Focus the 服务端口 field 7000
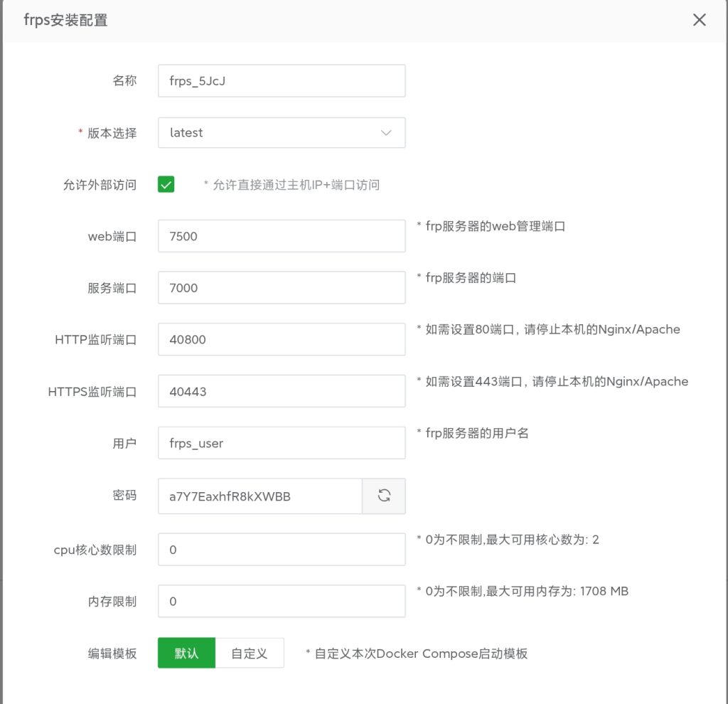 [282, 288]
